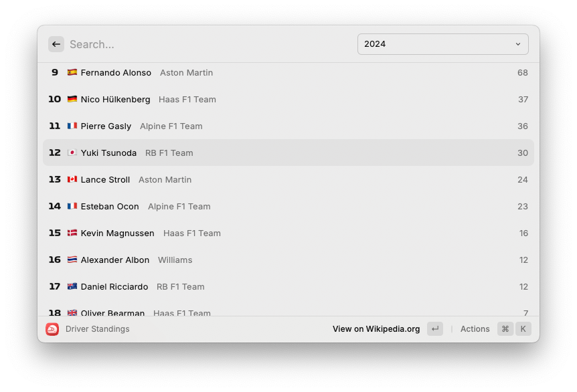Click the K key badge
577x392 pixels.
(523, 329)
